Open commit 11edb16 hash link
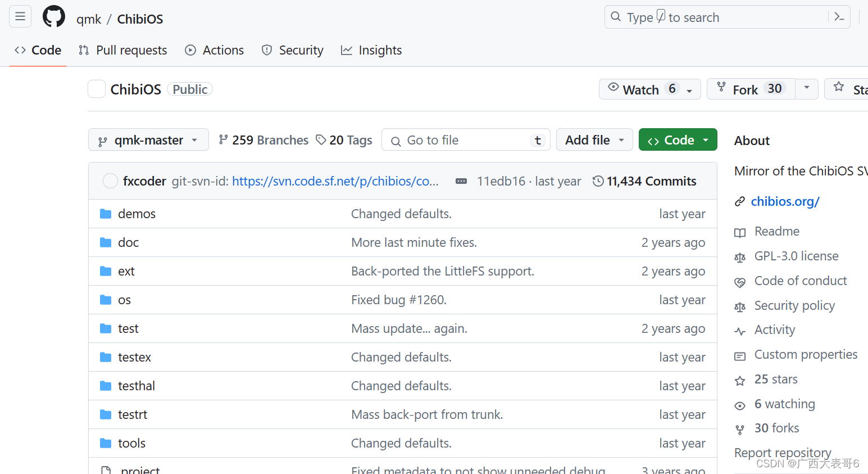Image resolution: width=868 pixels, height=474 pixels. 501,181
